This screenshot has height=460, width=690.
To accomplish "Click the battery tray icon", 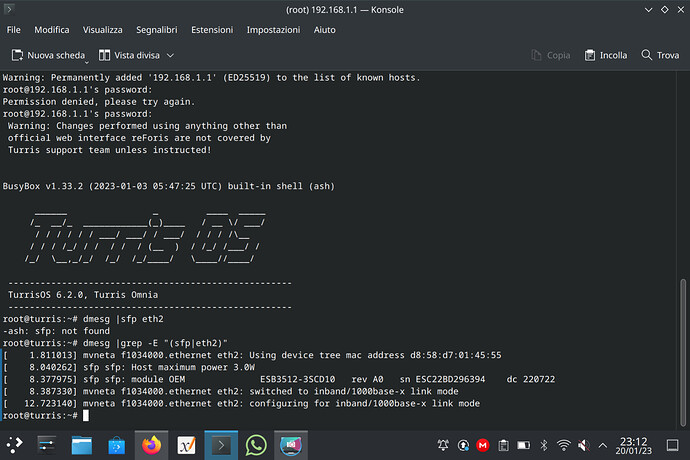I will (523, 445).
